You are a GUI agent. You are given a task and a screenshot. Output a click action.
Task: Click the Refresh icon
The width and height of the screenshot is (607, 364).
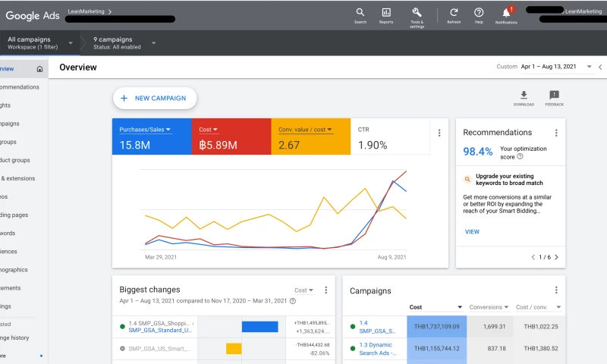click(x=454, y=12)
